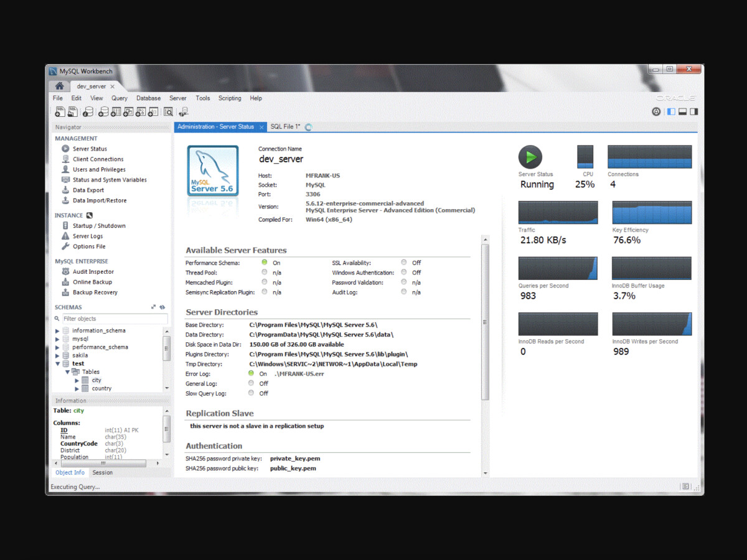747x560 pixels.
Task: Click the main panel vertical scrollbar
Action: coord(486,321)
